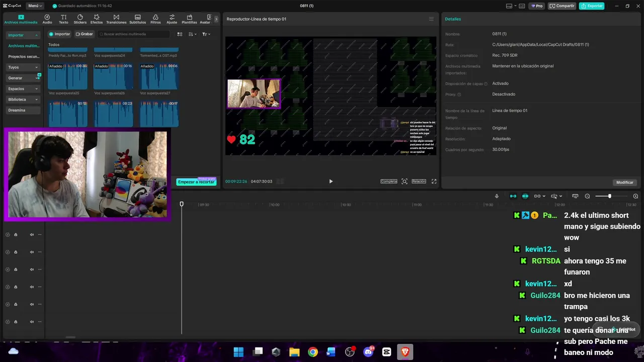644x362 pixels.
Task: Open Google Chrome from the taskbar
Action: tap(313, 351)
